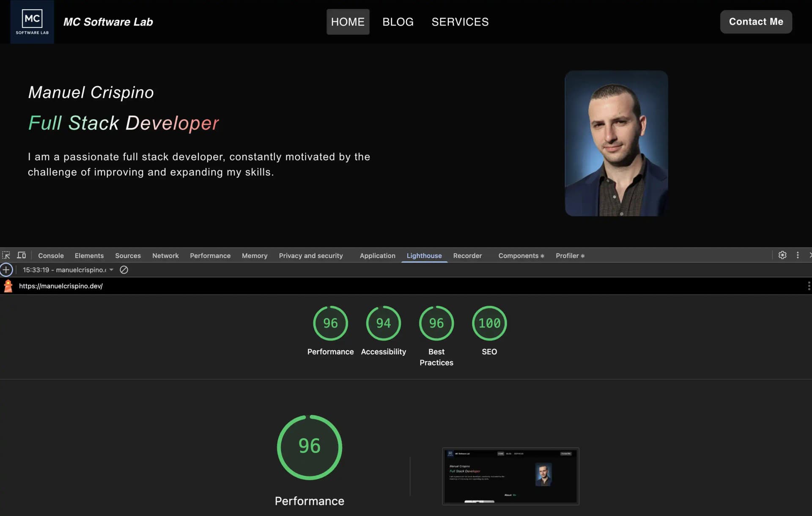The width and height of the screenshot is (812, 516).
Task: Click the Contact Me button
Action: pyautogui.click(x=756, y=22)
